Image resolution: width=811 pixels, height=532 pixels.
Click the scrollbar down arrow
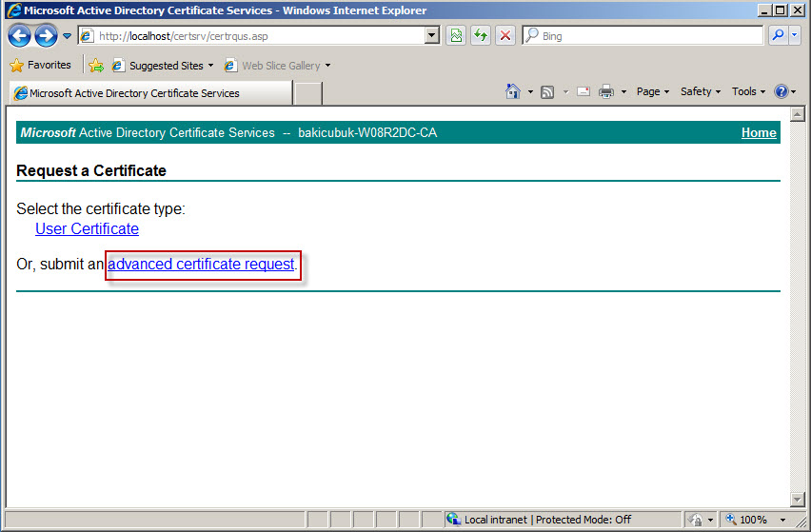coord(798,500)
